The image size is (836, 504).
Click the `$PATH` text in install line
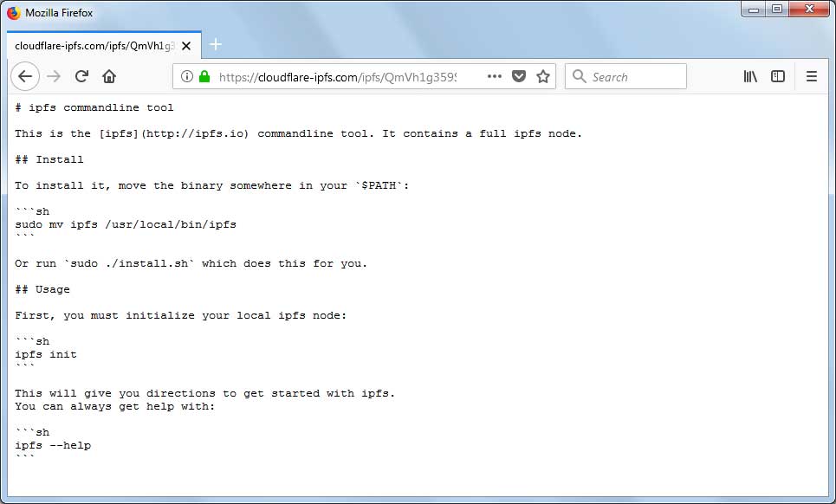tap(379, 185)
